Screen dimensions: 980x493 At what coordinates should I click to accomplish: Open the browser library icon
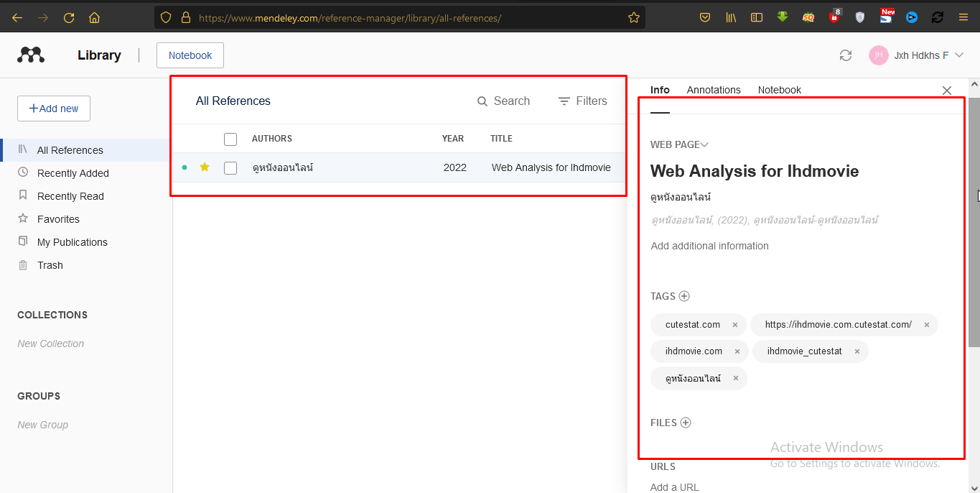coord(731,17)
